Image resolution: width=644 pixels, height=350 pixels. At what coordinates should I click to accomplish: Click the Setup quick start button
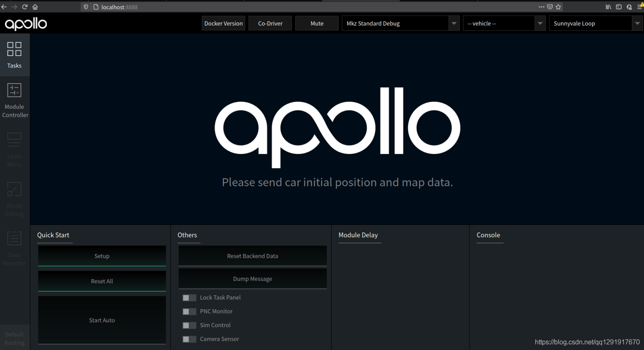click(x=102, y=256)
